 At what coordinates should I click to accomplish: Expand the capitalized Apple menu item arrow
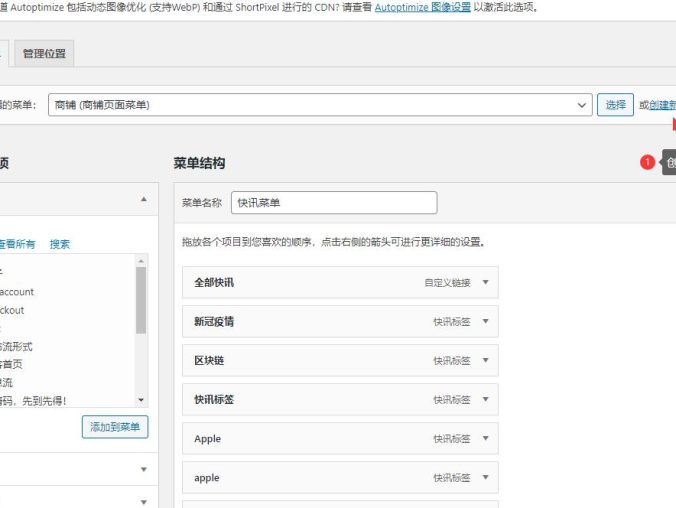[x=485, y=438]
